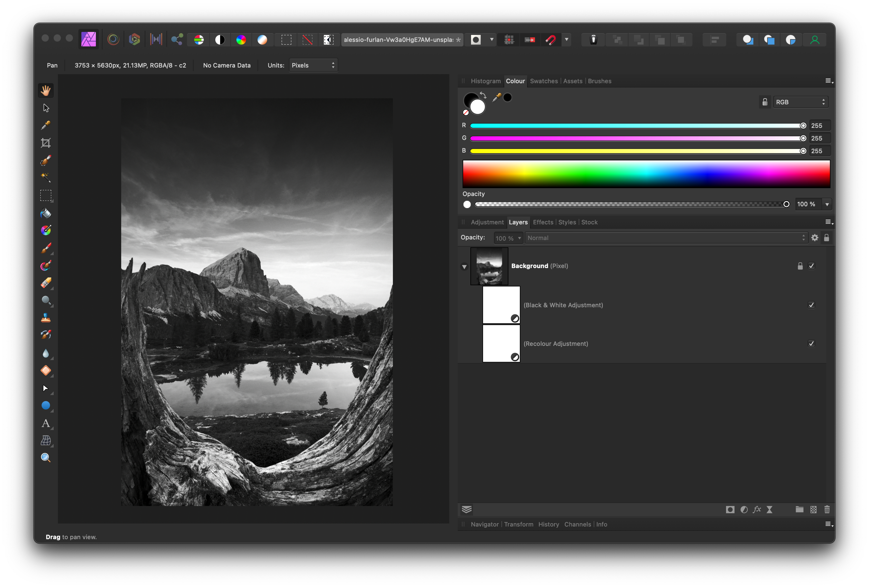Click Delete Layer trash button
The height and width of the screenshot is (588, 869).
[827, 510]
